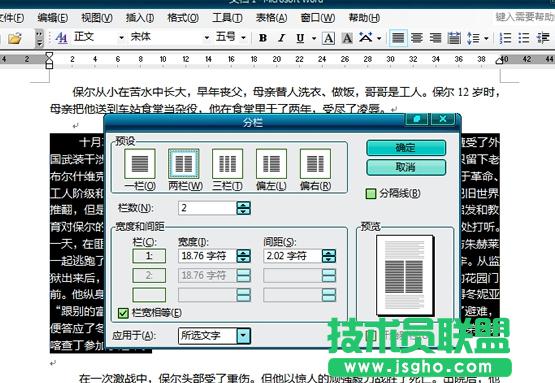Image resolution: width=555 pixels, height=383 pixels.
Task: Select center alignment icon
Action: [x=417, y=38]
